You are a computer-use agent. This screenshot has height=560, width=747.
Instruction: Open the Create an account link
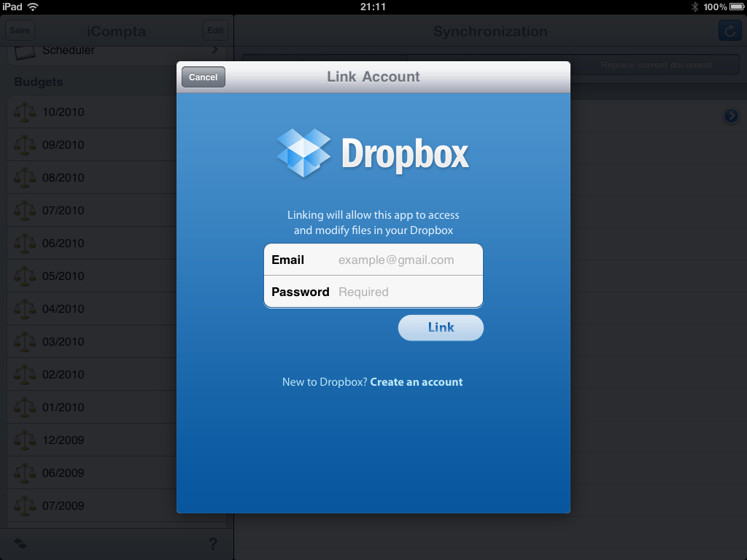click(x=416, y=382)
